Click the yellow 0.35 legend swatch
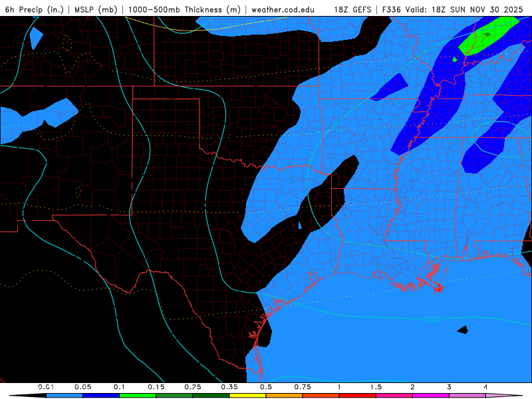Image resolution: width=532 pixels, height=399 pixels. 247,396
